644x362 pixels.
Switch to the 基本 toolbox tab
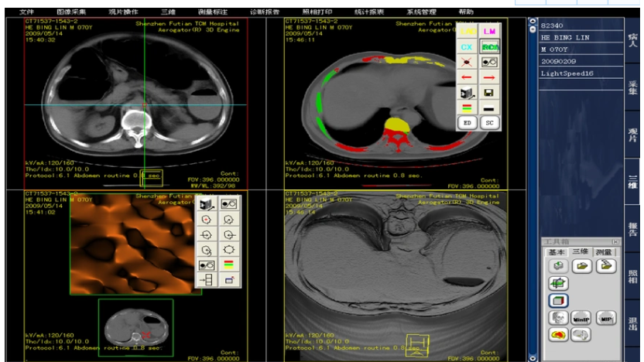coord(556,252)
